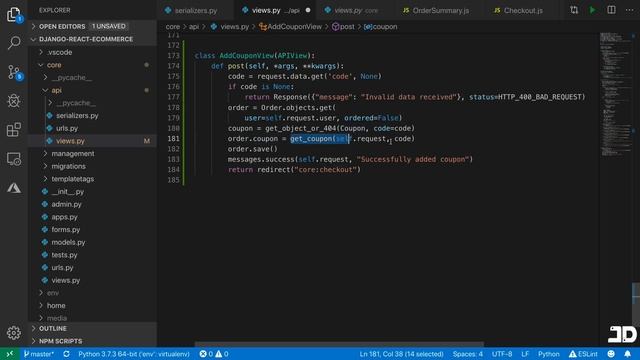
Task: Change encoding via UTF-8 status item
Action: click(502, 354)
